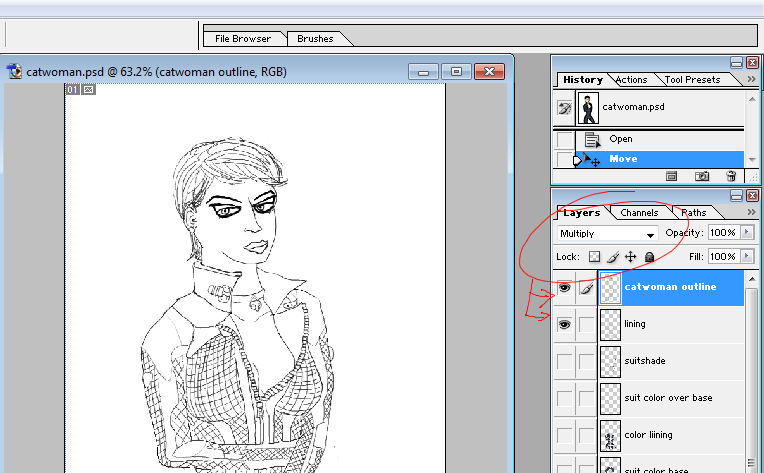The height and width of the screenshot is (473, 764).
Task: Select the suit color over base layer
Action: (668, 398)
